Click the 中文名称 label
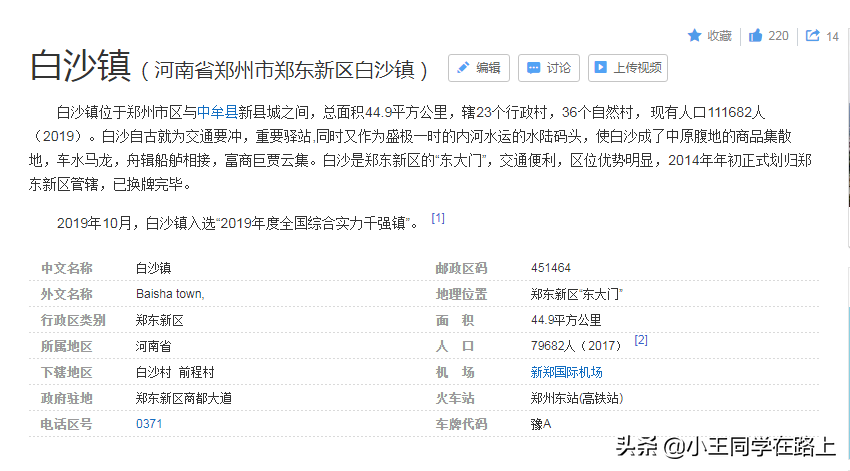This screenshot has width=850, height=471. point(67,268)
